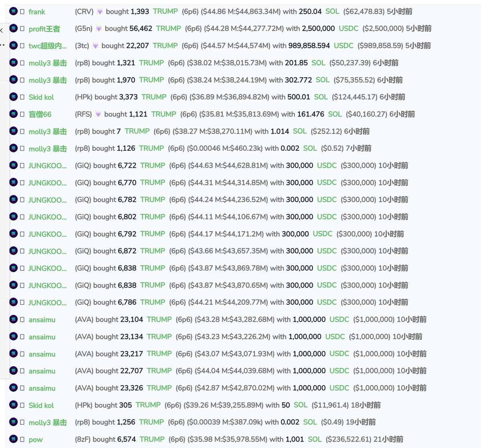Click TRUMP token in 盲僧66 row
The width and height of the screenshot is (481, 448).
pyautogui.click(x=164, y=114)
